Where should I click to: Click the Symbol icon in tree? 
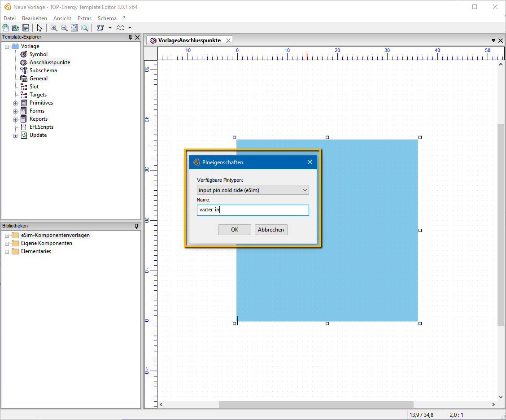(x=24, y=54)
